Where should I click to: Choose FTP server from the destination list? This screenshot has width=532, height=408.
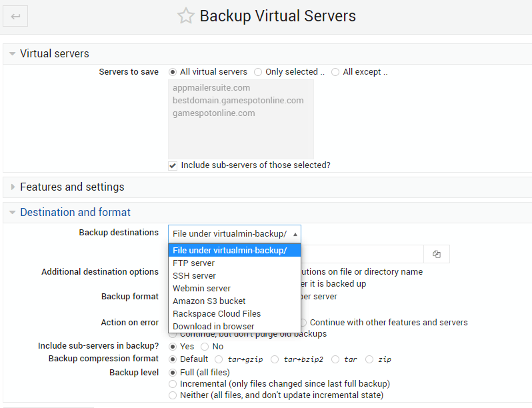click(193, 263)
